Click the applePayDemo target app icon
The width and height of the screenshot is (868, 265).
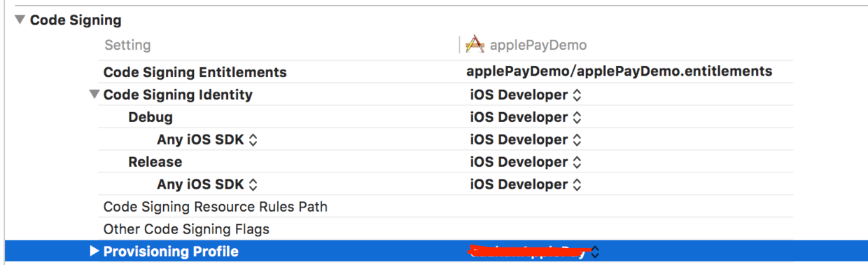click(x=475, y=45)
